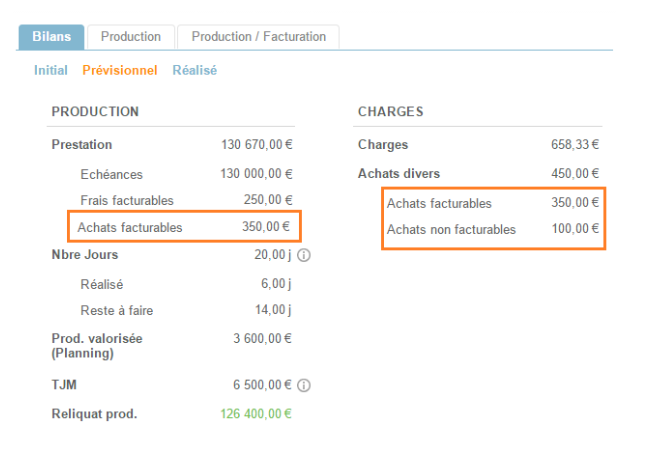Show the Réalisé view link at top
The image size is (646, 471).
pyautogui.click(x=194, y=70)
